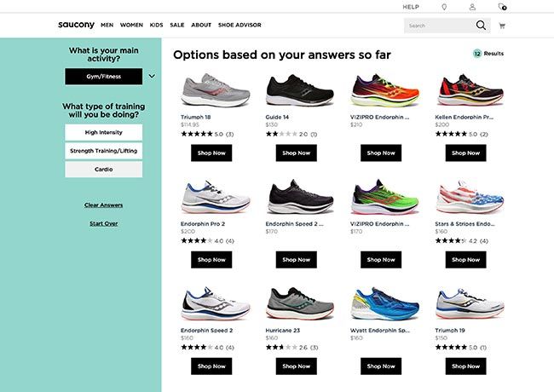
Task: Open the account user icon
Action: (x=472, y=7)
